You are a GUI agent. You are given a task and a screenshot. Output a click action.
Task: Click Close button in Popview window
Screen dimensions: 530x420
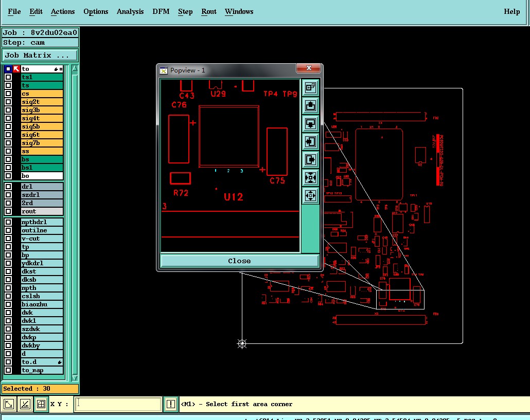pos(239,261)
